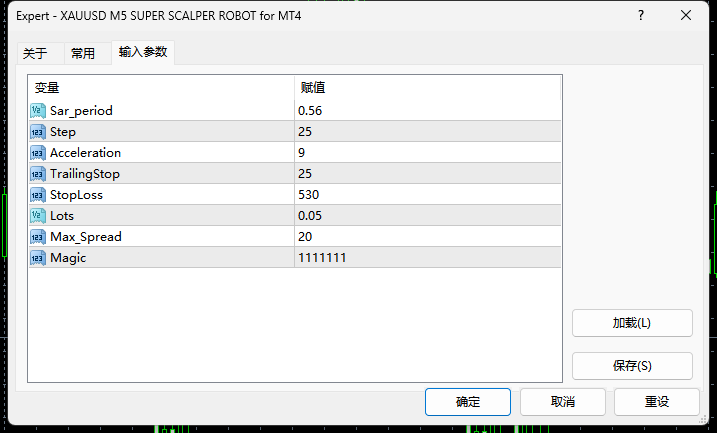Click the Lots variable name
The width and height of the screenshot is (717, 433).
(x=62, y=216)
